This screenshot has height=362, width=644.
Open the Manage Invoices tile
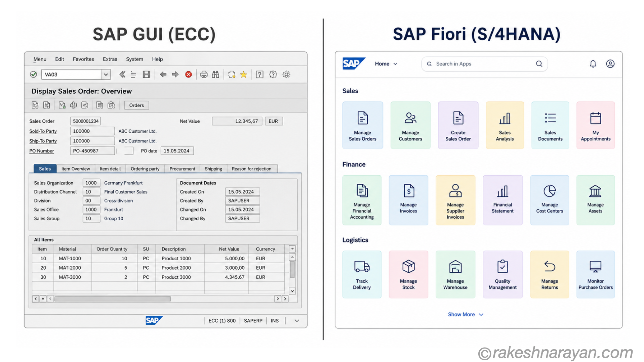coord(408,200)
